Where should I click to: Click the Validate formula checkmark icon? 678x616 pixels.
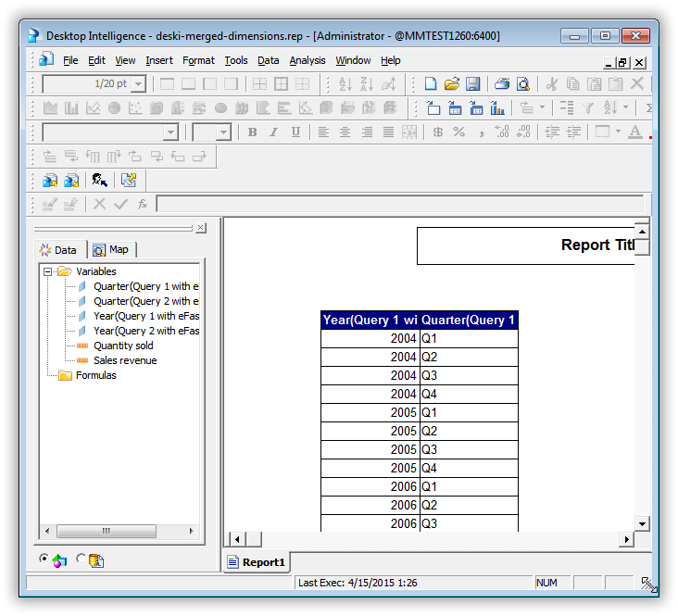(x=121, y=204)
